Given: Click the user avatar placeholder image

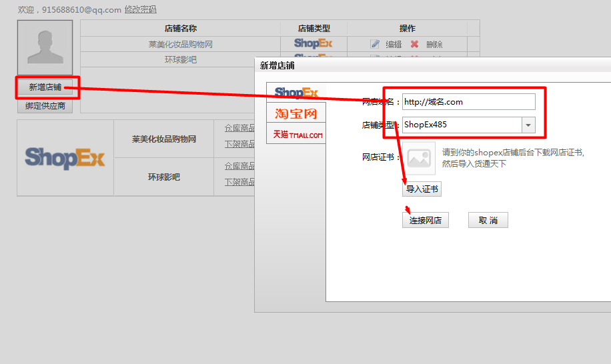Looking at the screenshot, I should click(45, 47).
